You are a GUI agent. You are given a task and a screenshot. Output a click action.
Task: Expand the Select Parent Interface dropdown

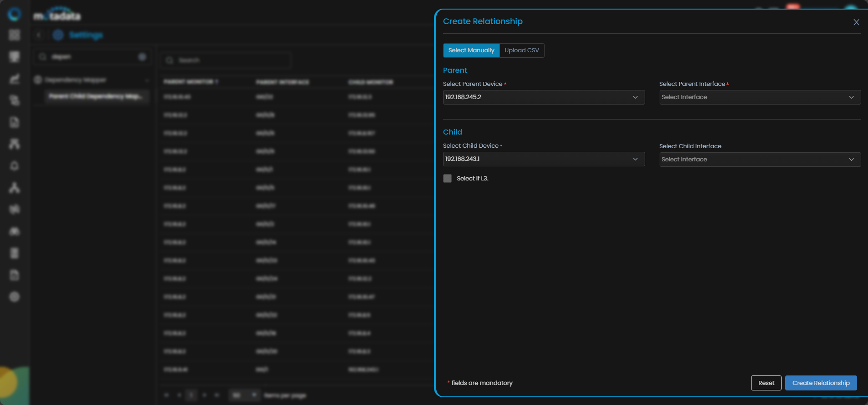click(x=760, y=97)
